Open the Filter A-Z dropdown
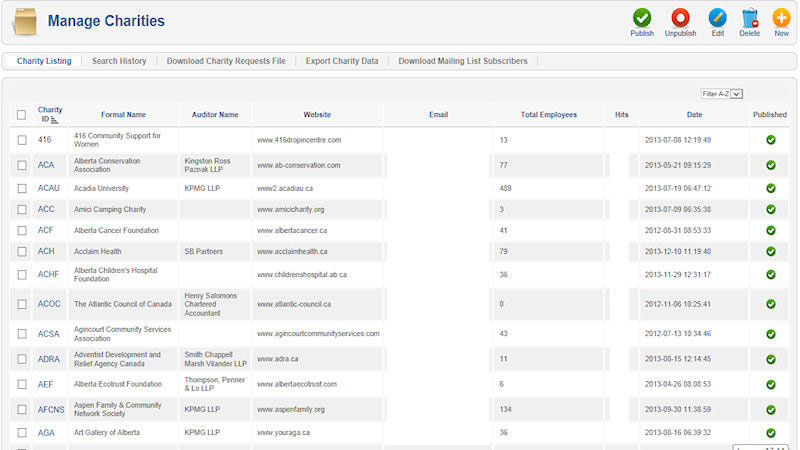 pos(721,94)
